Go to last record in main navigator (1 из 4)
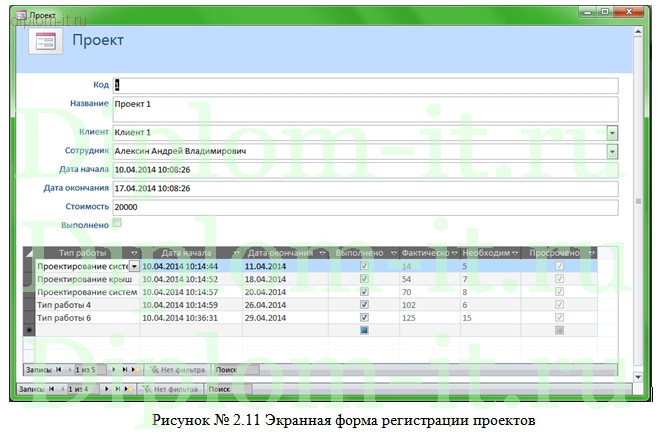This screenshot has height=439, width=662. point(117,389)
